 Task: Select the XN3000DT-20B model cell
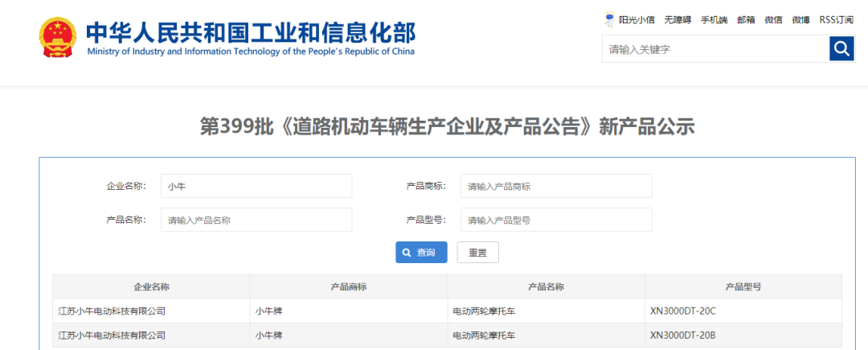click(682, 336)
